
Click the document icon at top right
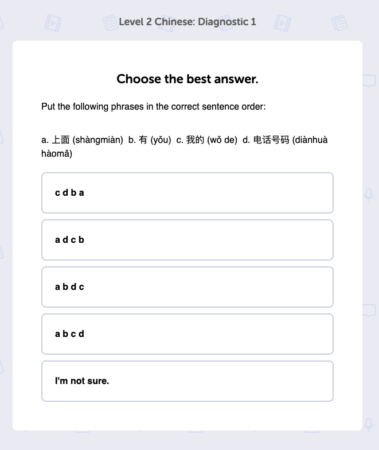point(339,23)
